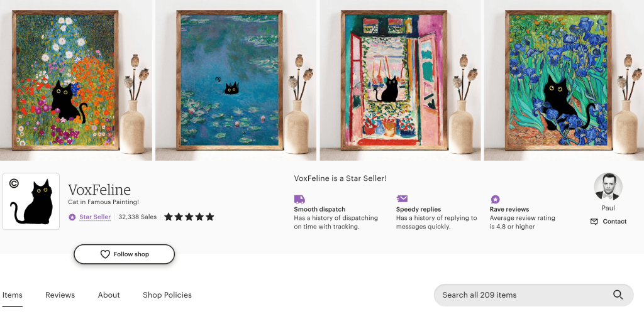Click the Smooth dispatch truck icon
This screenshot has width=644, height=314.
[299, 199]
